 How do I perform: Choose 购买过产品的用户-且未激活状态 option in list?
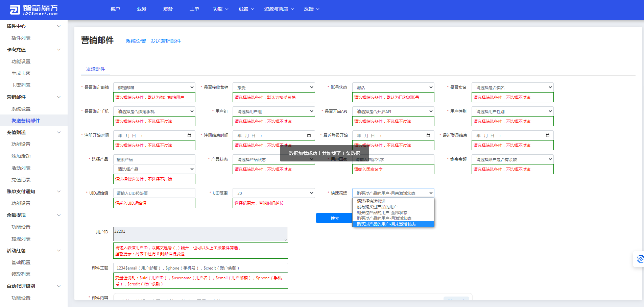tap(393, 224)
